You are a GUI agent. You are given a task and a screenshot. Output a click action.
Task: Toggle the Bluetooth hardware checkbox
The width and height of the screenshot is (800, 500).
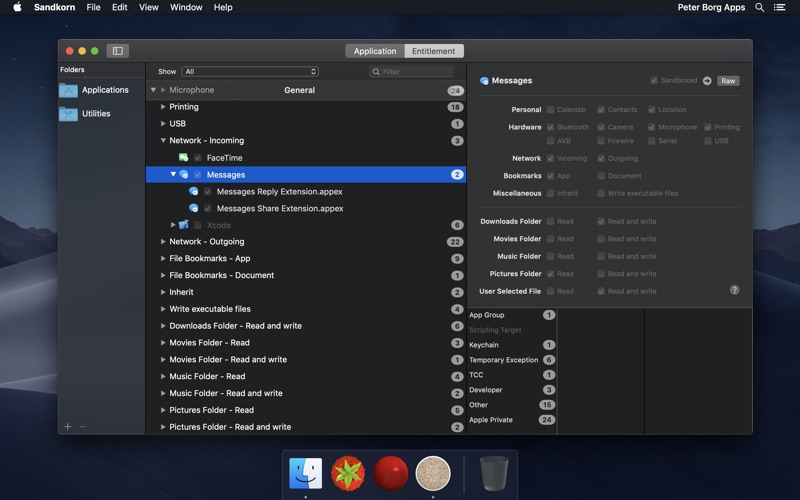pyautogui.click(x=550, y=127)
